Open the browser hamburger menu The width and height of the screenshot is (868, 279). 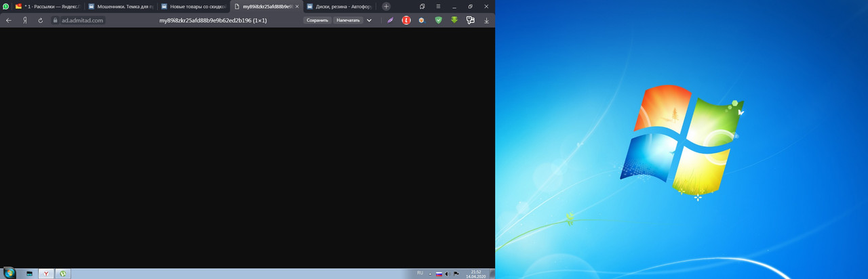point(439,6)
